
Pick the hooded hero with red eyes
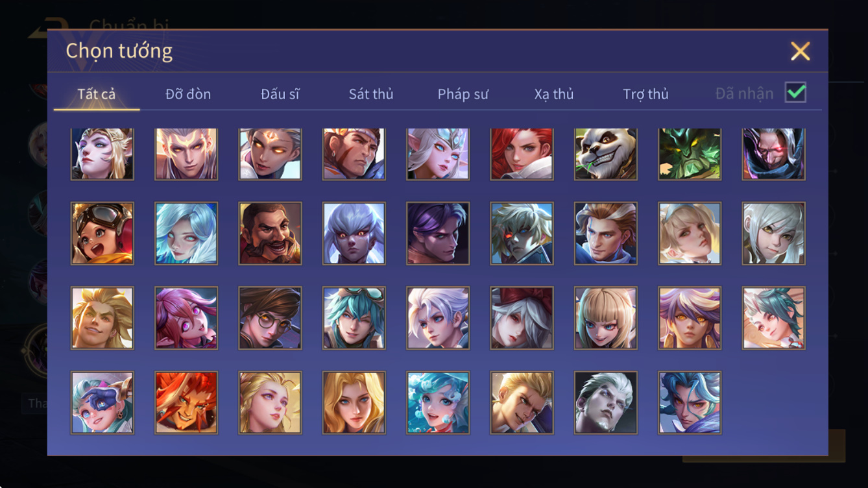tap(773, 154)
